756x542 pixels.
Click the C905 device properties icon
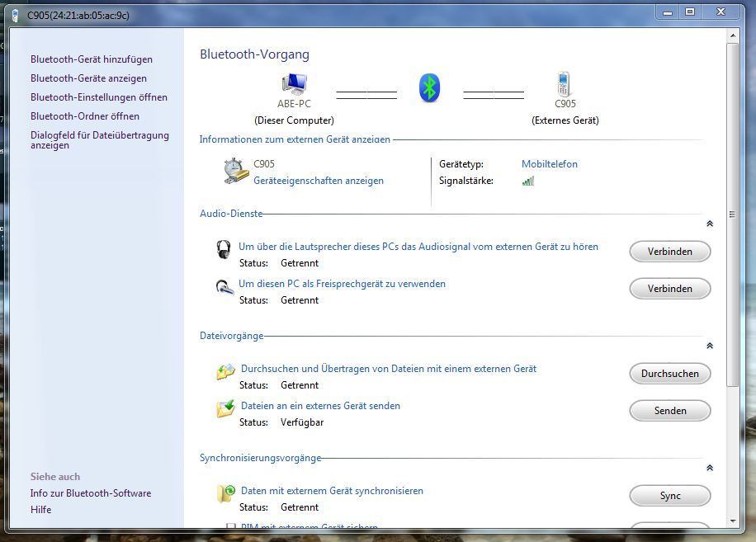(236, 171)
